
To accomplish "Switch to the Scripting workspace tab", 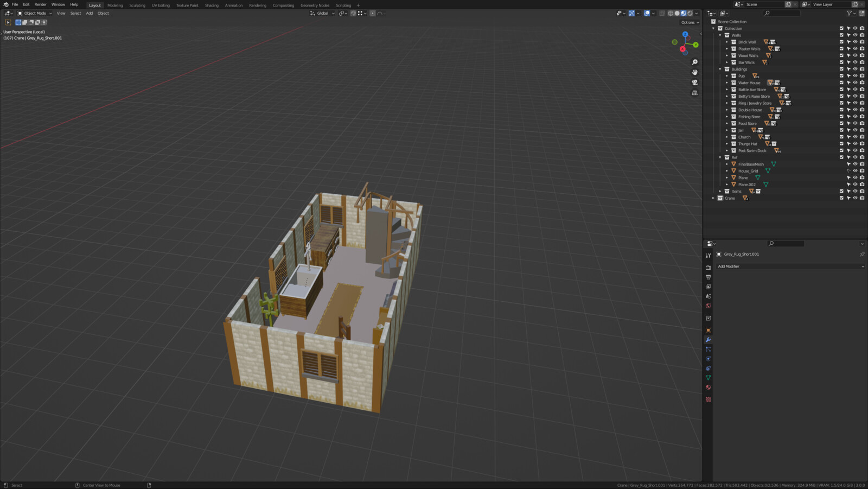I will click(x=343, y=5).
